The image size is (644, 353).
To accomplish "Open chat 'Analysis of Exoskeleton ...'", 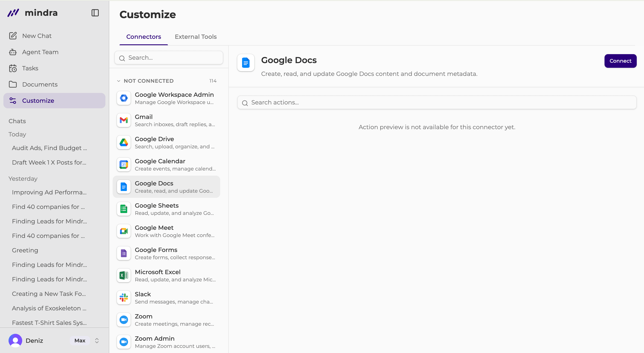I will pyautogui.click(x=49, y=308).
